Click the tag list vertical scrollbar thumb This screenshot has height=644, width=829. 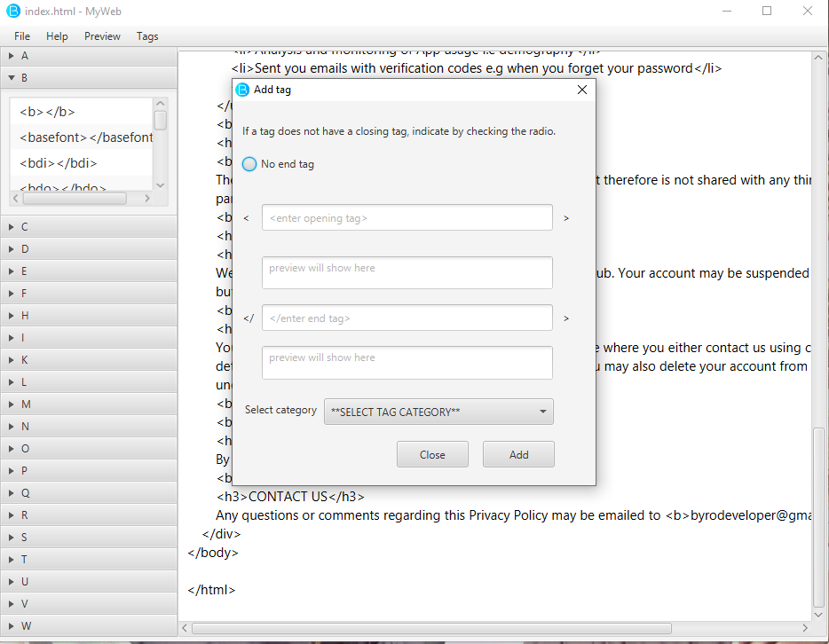(x=161, y=120)
